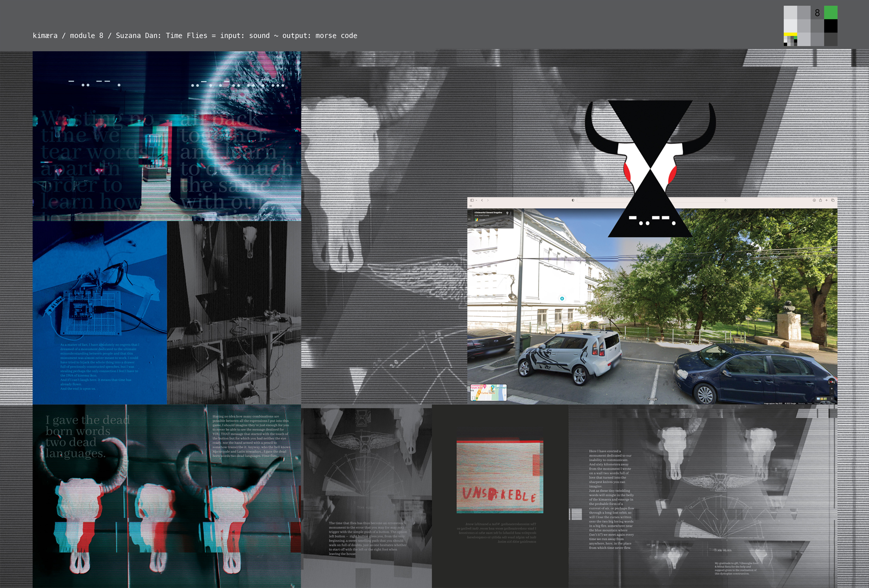Click the Street View compass control
The height and width of the screenshot is (588, 869).
[x=832, y=382]
